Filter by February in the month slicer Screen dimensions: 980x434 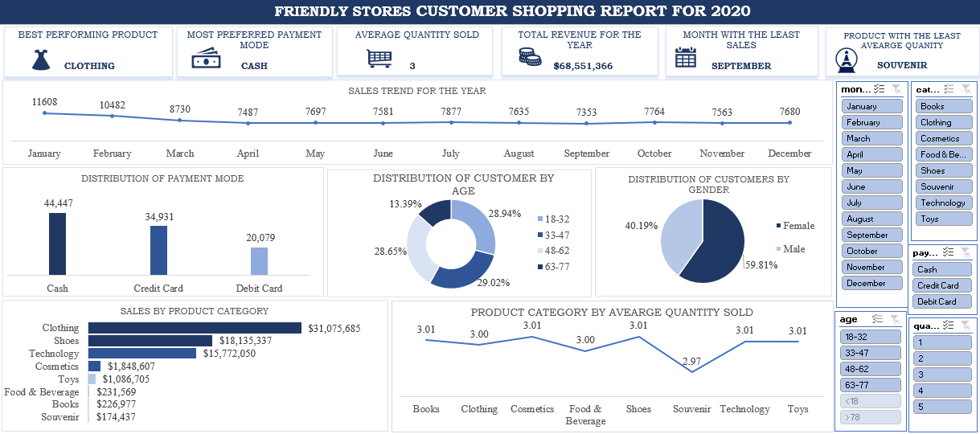(871, 122)
